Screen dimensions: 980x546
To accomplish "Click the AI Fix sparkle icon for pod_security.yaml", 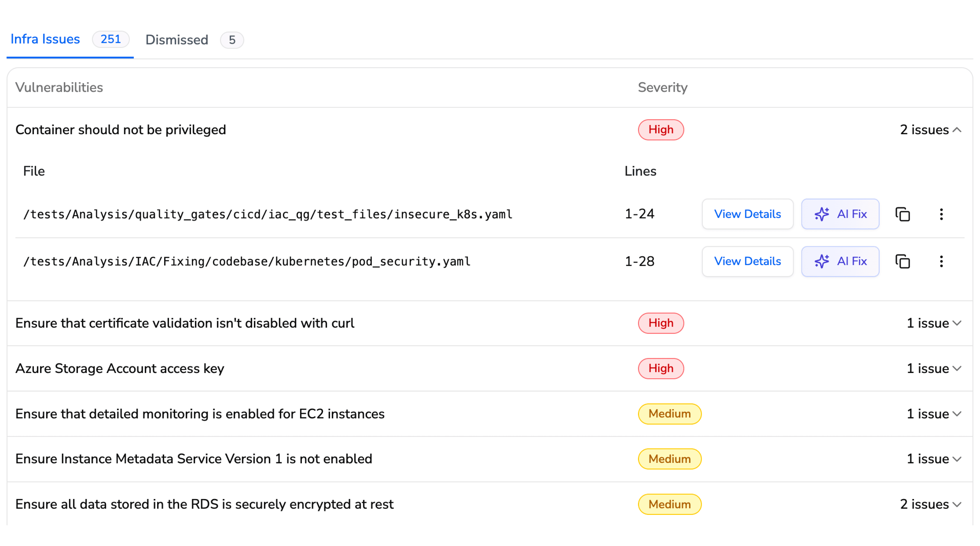I will pos(822,261).
